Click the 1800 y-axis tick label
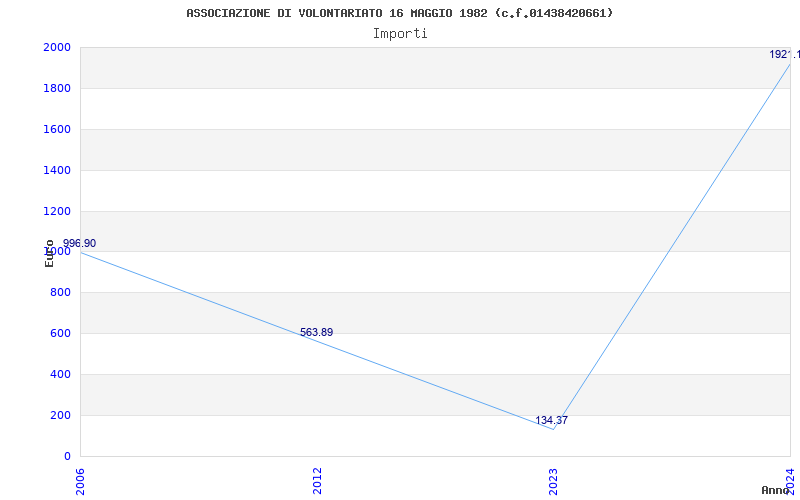Viewport: 800px width, 500px height. [57, 88]
